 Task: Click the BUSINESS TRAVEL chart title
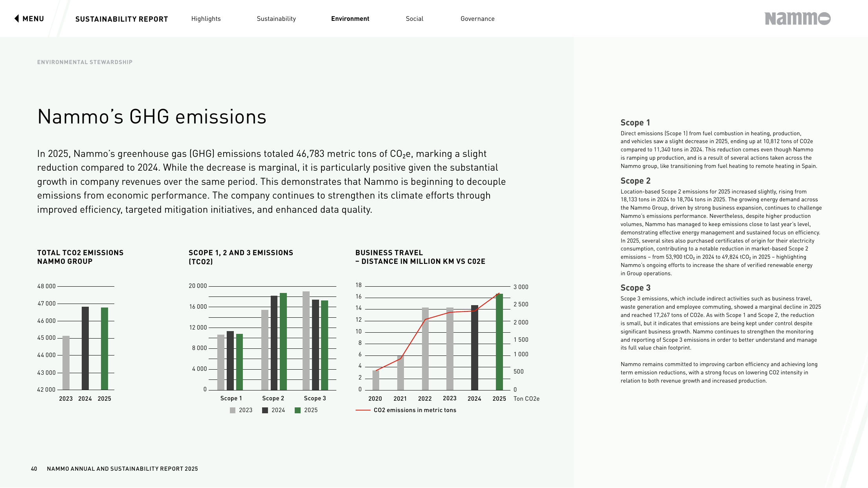coord(420,257)
